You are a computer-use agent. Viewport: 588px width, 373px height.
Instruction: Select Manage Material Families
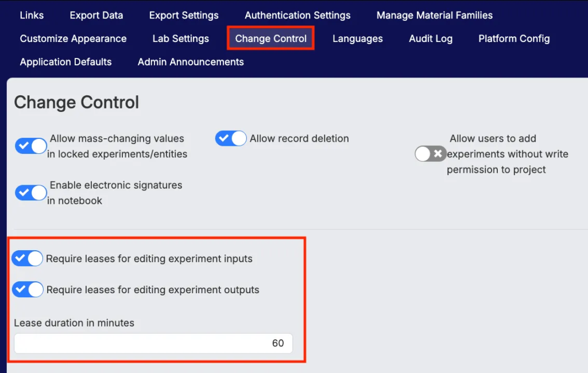pyautogui.click(x=434, y=15)
